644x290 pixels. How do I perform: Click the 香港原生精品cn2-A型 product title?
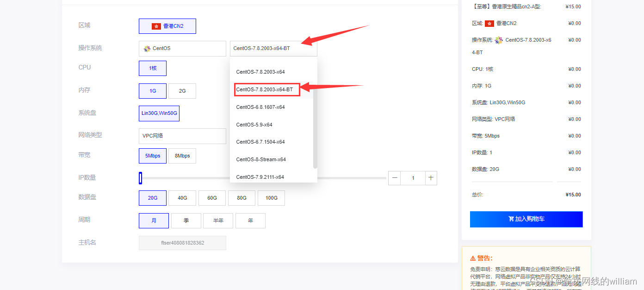(x=507, y=6)
